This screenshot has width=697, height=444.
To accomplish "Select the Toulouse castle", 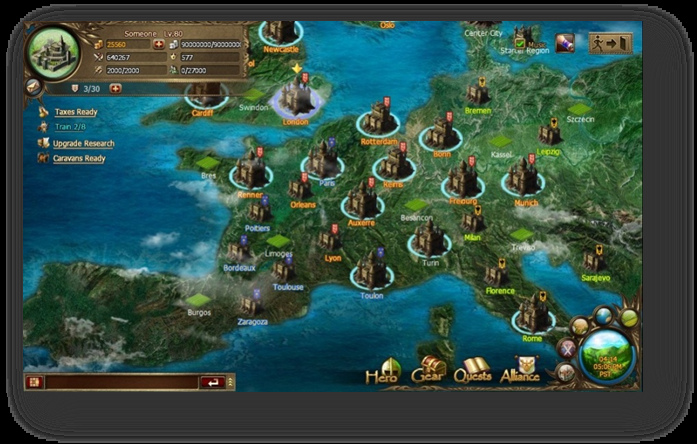I will [x=283, y=270].
